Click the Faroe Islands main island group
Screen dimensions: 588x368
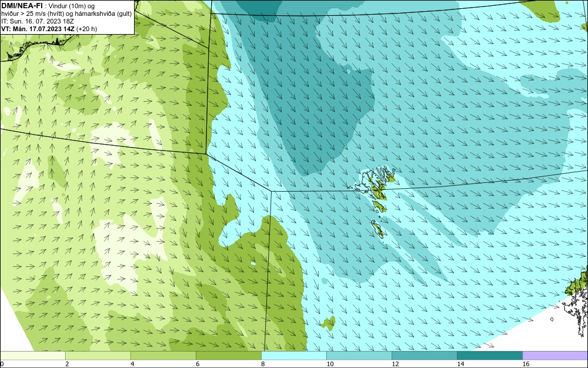[373, 189]
